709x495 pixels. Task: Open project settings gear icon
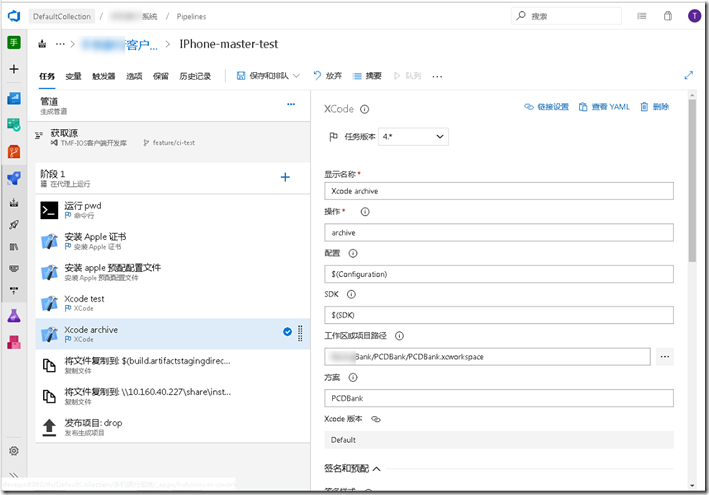click(x=14, y=451)
